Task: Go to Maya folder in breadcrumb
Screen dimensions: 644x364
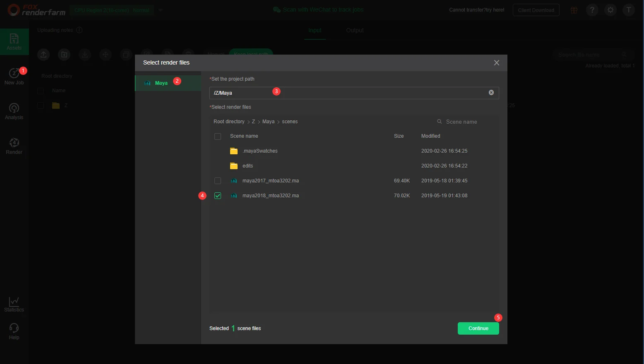Action: click(268, 122)
